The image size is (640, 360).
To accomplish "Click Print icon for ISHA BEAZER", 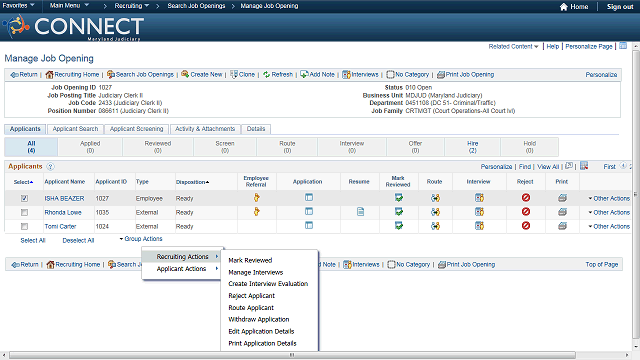I will (x=562, y=198).
